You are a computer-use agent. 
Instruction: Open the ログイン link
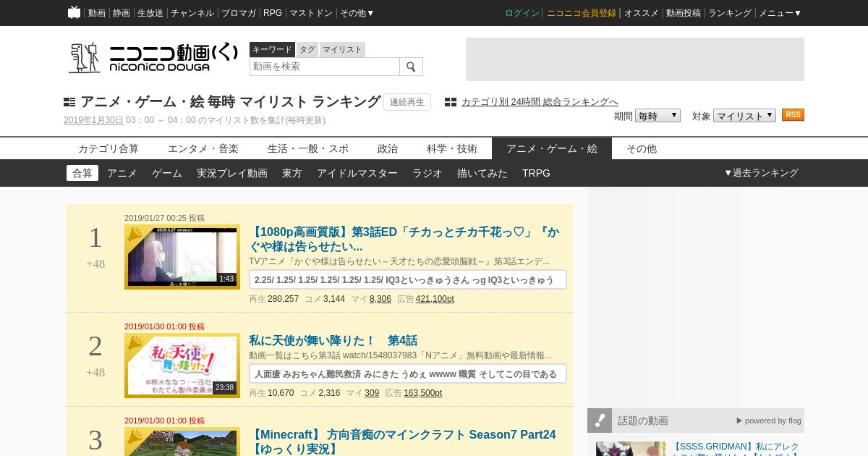click(522, 13)
